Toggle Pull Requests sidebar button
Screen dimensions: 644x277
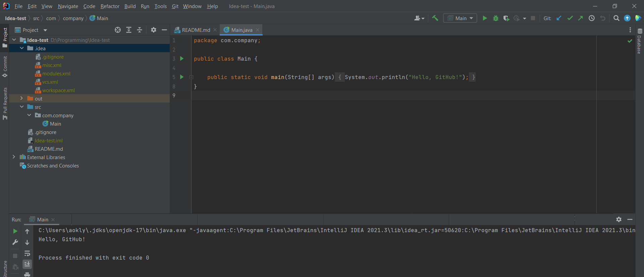point(5,103)
